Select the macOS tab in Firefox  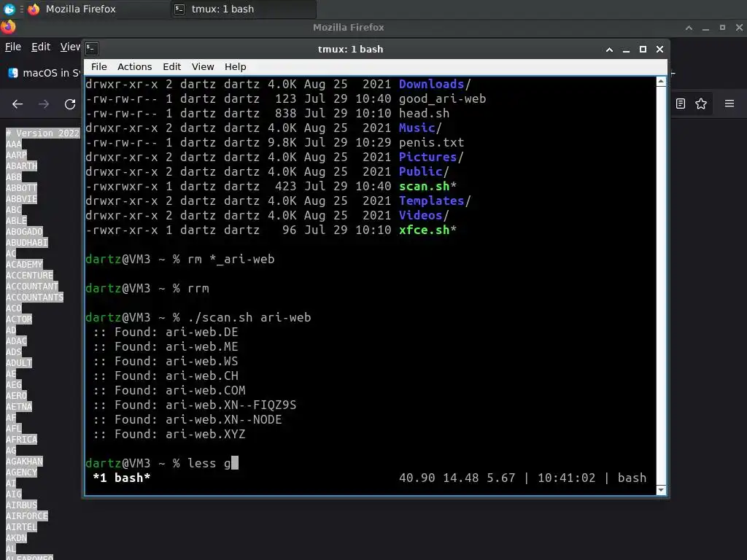click(x=44, y=73)
